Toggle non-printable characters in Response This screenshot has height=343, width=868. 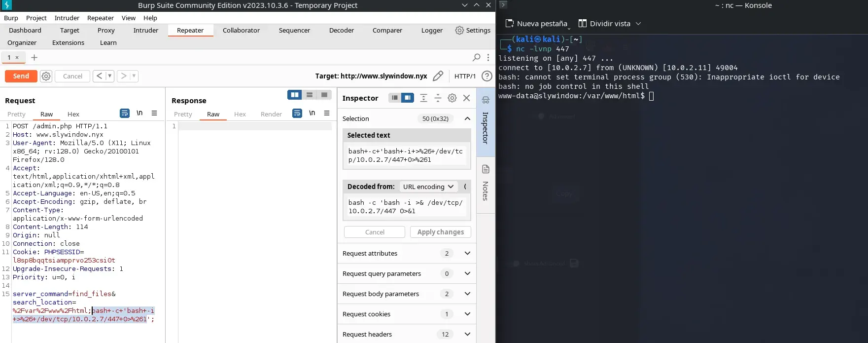point(312,113)
